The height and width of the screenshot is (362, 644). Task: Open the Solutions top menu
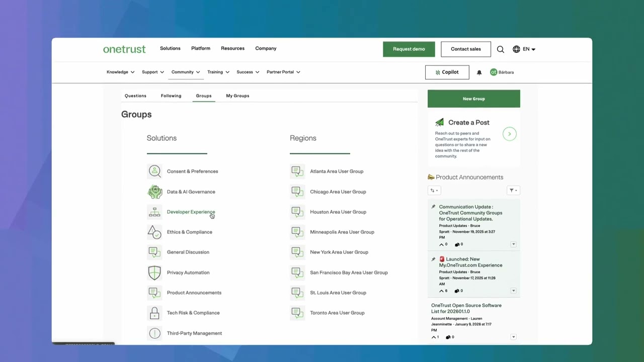170,48
